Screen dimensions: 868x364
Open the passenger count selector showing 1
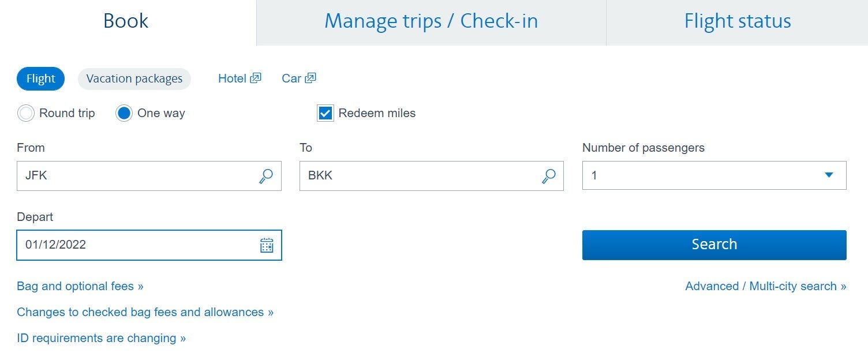click(714, 175)
